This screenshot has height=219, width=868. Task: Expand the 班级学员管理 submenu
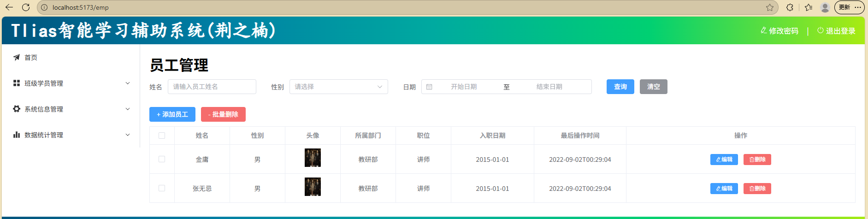(x=71, y=83)
